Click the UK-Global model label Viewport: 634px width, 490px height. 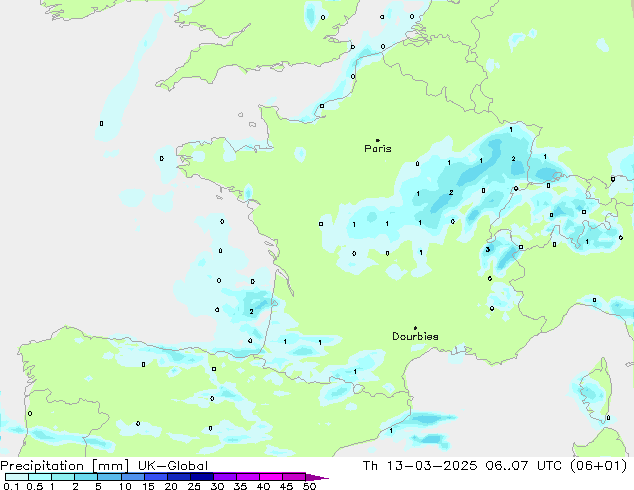173,466
